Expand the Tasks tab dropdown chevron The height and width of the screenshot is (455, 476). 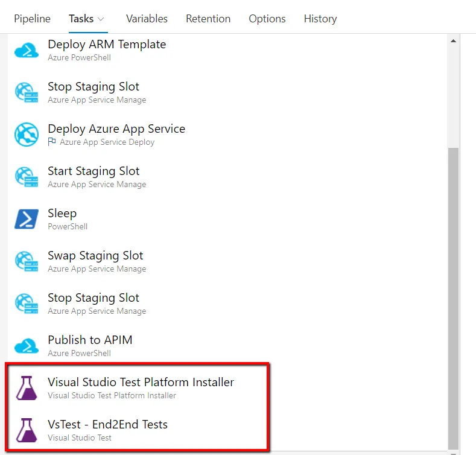coord(101,19)
